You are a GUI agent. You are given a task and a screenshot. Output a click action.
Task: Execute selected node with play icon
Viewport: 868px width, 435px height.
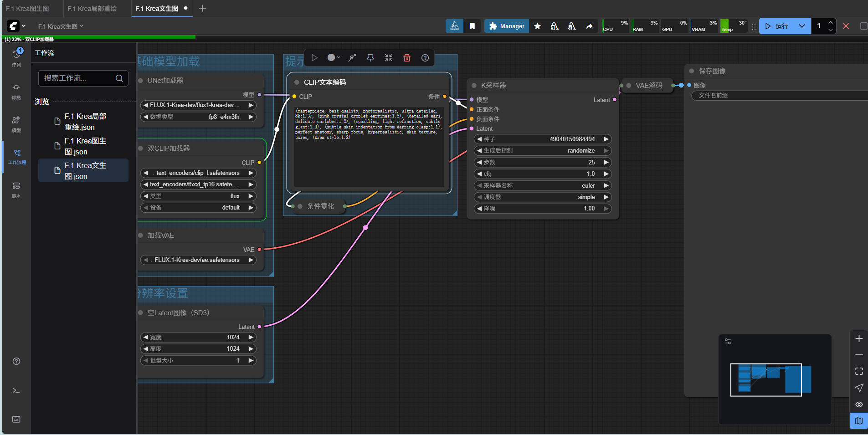click(314, 58)
